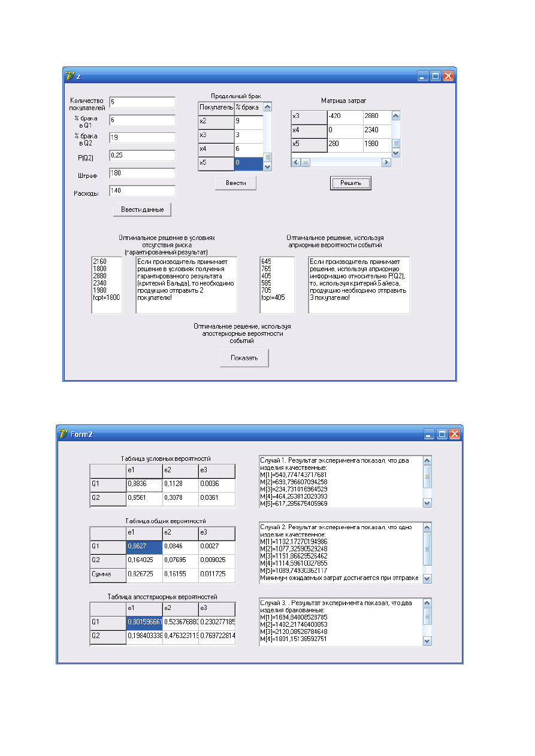
Task: Minimize the Form2 window
Action: click(430, 435)
